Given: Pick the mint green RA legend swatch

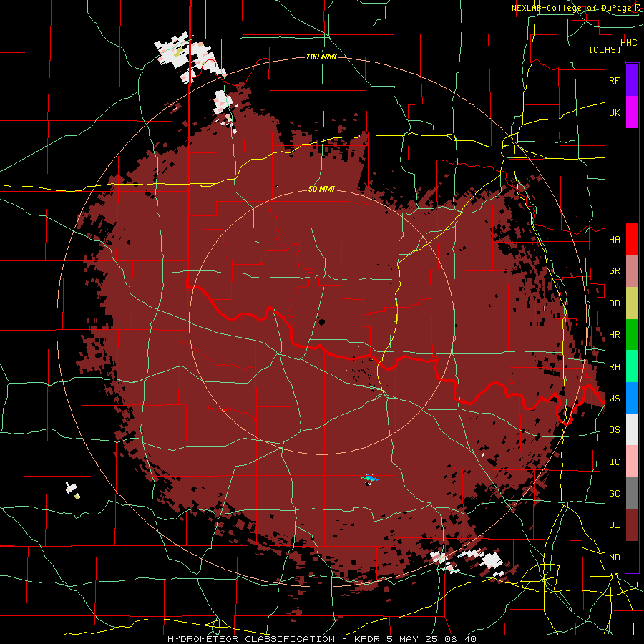Looking at the screenshot, I should (632, 366).
